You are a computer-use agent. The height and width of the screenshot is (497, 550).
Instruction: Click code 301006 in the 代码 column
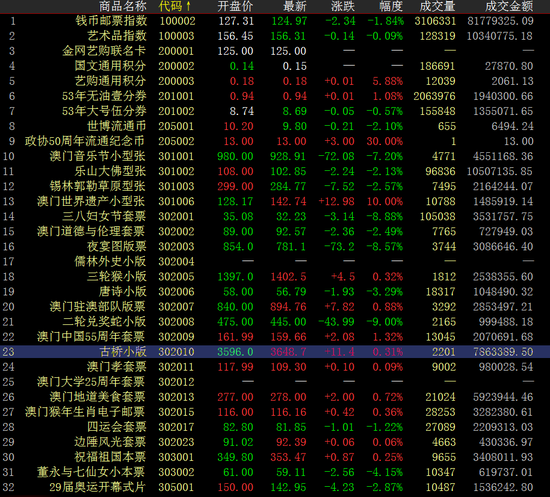pyautogui.click(x=176, y=202)
